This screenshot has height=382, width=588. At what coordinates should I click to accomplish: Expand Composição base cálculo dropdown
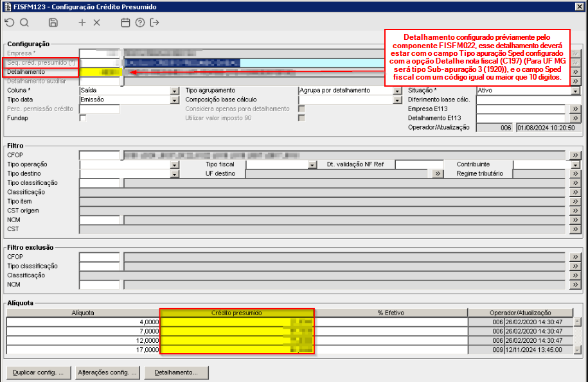pyautogui.click(x=398, y=100)
